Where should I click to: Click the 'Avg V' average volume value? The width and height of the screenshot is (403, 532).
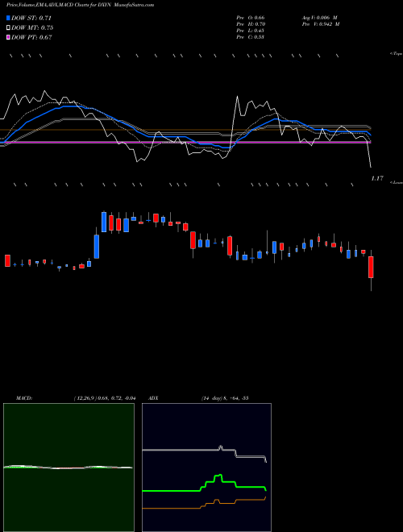319,18
